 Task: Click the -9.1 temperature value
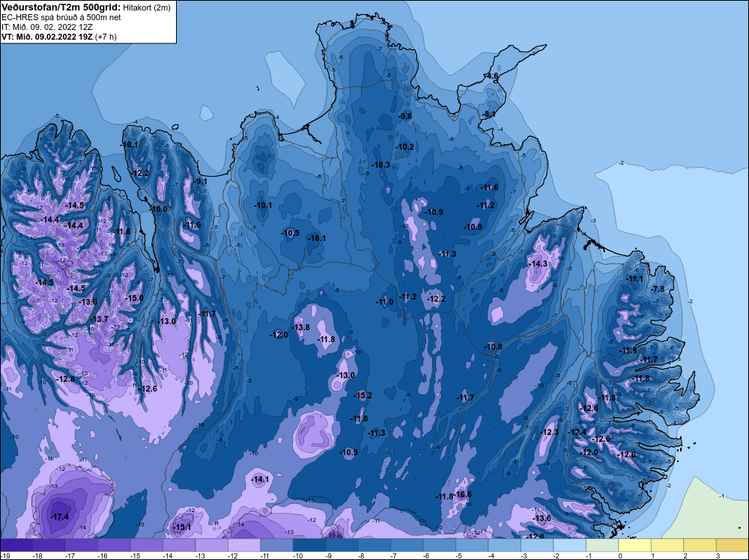201,181
